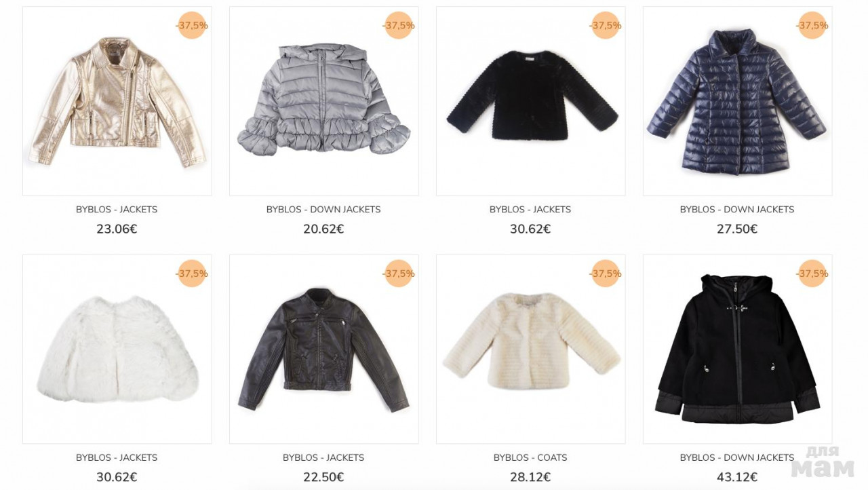Viewport: 868px width, 490px height.
Task: View the black hooded down jacket photo
Action: [x=737, y=350]
